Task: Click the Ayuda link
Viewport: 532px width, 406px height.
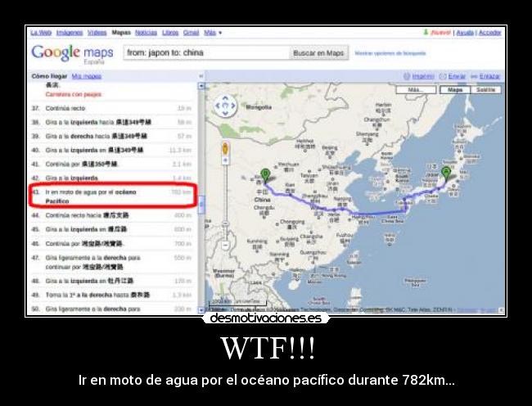Action: tap(465, 33)
